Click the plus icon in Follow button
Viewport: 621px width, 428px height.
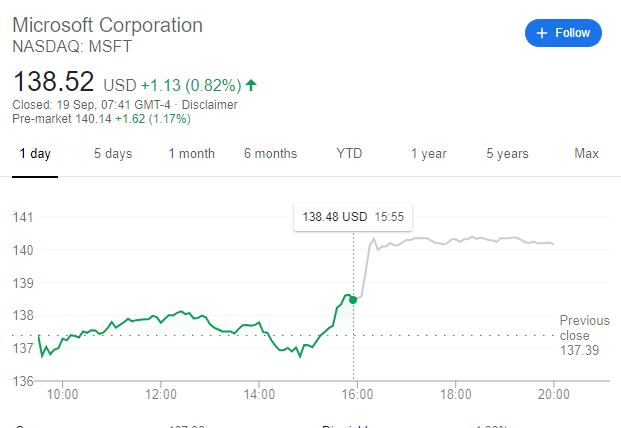pos(542,33)
